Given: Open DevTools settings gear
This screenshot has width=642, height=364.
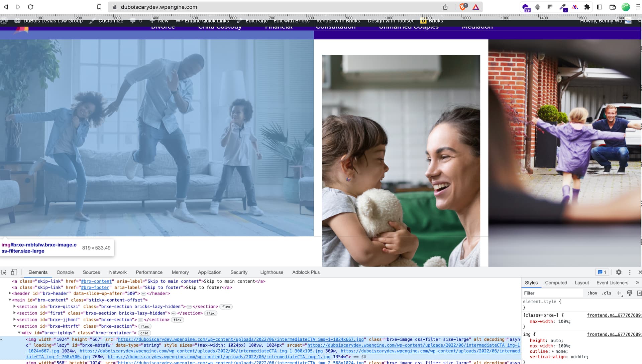Looking at the screenshot, I should pos(619,272).
